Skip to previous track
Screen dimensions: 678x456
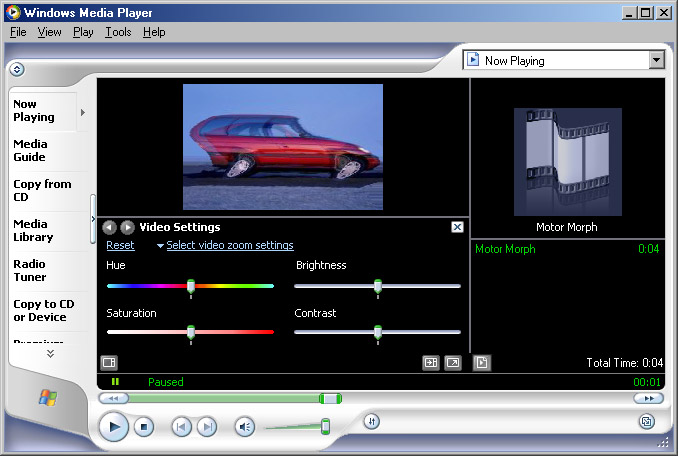182,427
